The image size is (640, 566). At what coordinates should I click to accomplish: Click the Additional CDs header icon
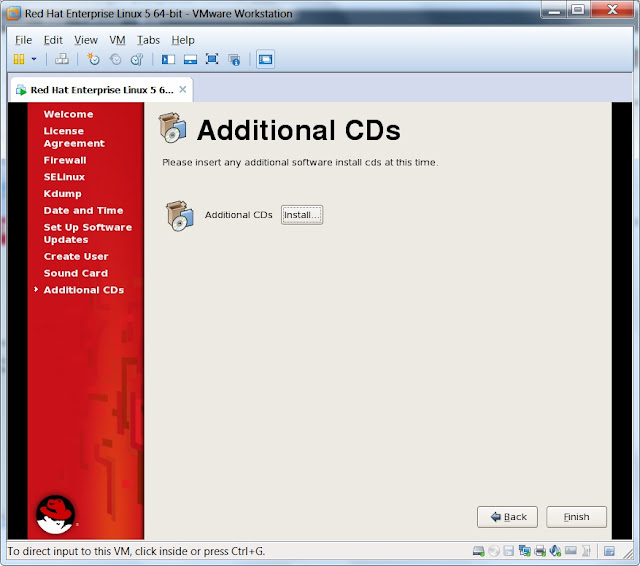pyautogui.click(x=173, y=128)
